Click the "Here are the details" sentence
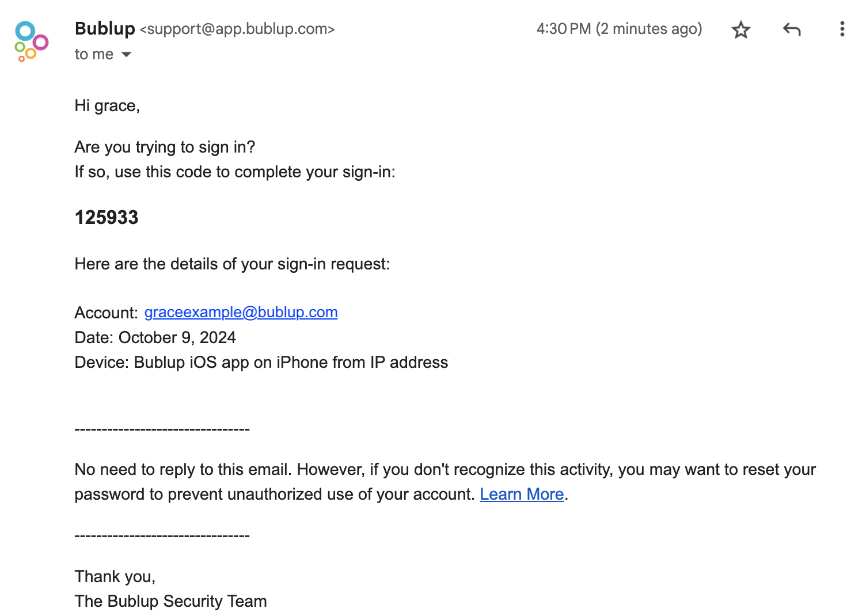Screen dimensions: 866x616 click(x=232, y=264)
